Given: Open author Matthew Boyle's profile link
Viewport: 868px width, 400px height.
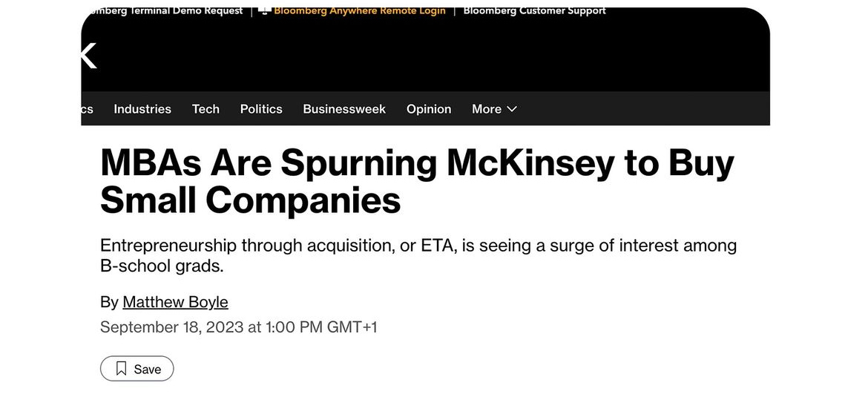Looking at the screenshot, I should coord(175,302).
